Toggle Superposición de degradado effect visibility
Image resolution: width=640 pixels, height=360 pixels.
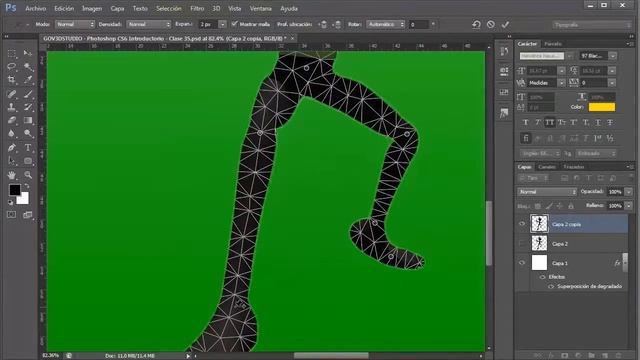551,287
